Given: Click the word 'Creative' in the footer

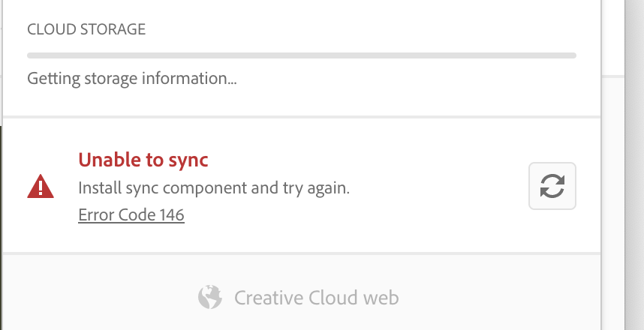Looking at the screenshot, I should (267, 298).
